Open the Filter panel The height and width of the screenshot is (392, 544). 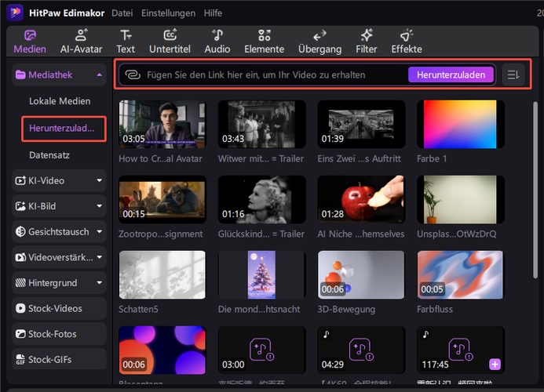pos(366,41)
